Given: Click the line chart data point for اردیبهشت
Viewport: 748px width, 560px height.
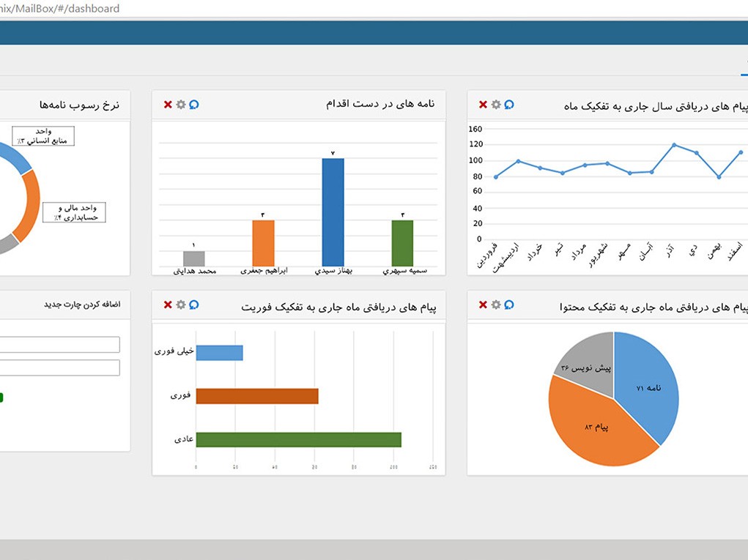Looking at the screenshot, I should (519, 162).
